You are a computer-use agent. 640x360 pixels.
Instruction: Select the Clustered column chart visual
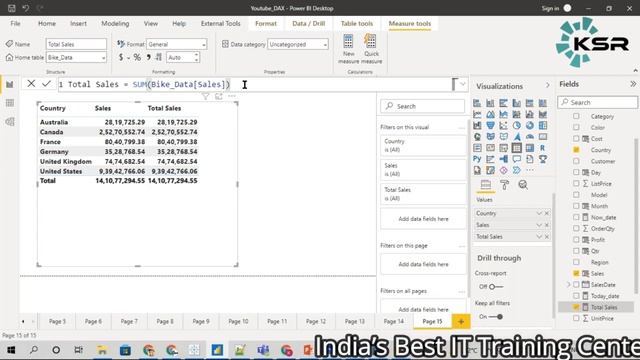(x=516, y=103)
